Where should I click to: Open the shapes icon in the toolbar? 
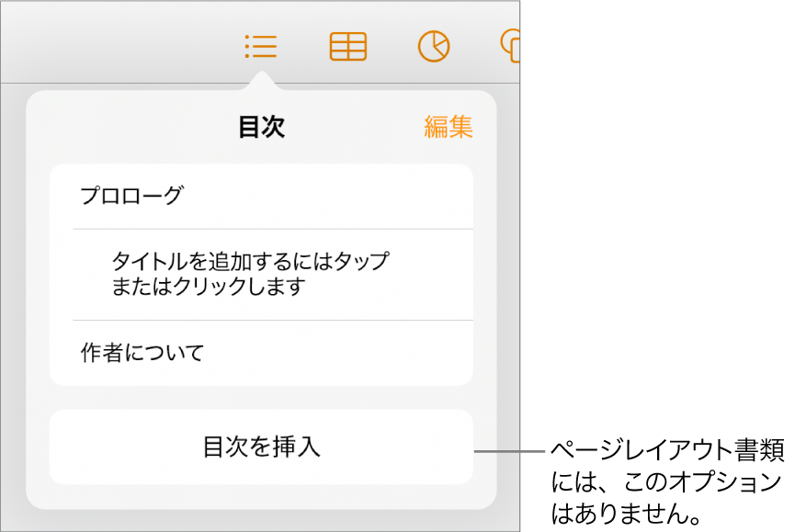tap(509, 46)
